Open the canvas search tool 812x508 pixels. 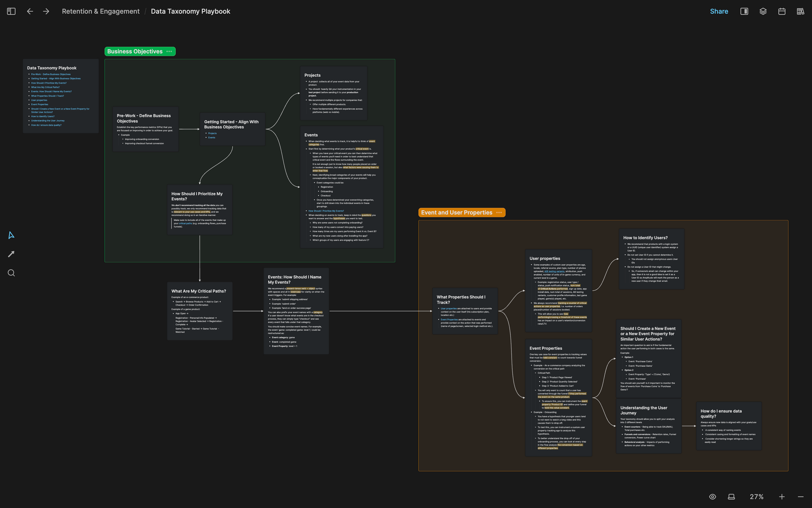11,273
